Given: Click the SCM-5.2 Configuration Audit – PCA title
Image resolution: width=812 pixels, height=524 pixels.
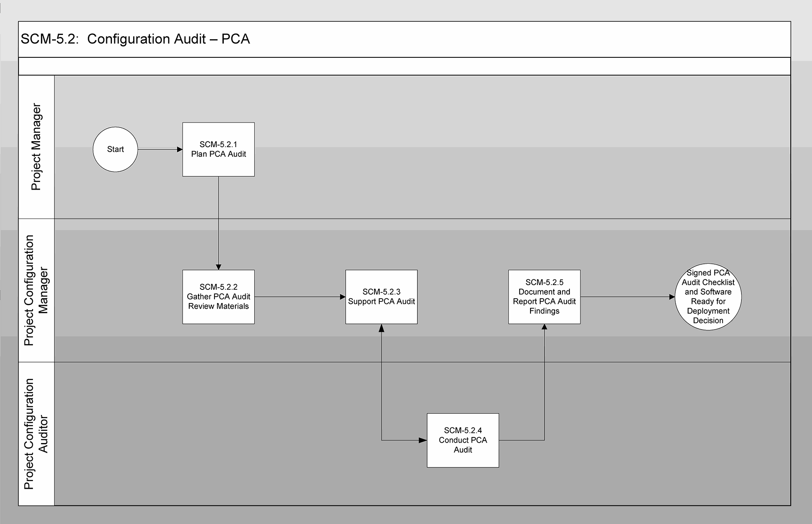Looking at the screenshot, I should [x=135, y=39].
